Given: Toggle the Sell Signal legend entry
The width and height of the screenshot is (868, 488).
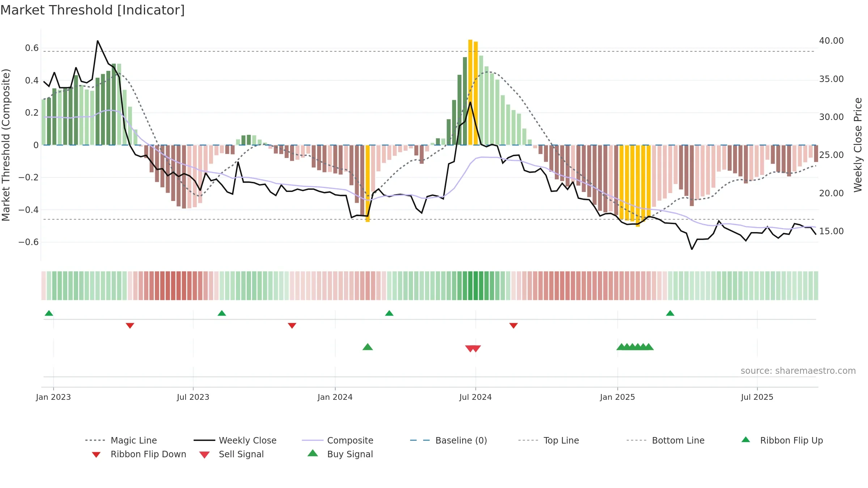Looking at the screenshot, I should pyautogui.click(x=231, y=454).
